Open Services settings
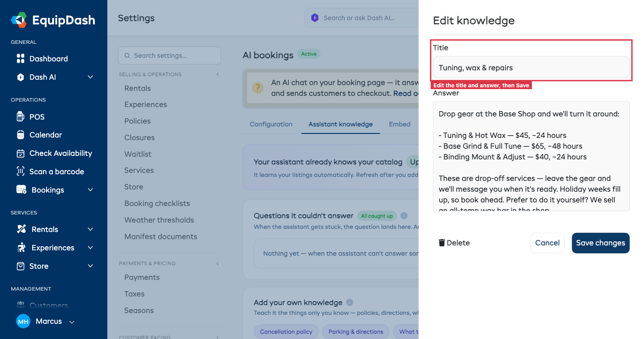This screenshot has width=644, height=339. 139,170
